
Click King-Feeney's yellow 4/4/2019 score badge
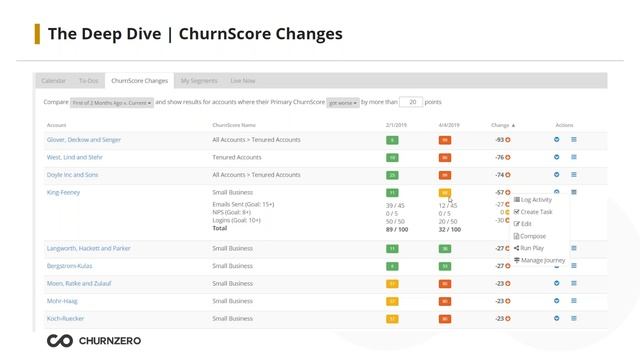[x=445, y=193]
